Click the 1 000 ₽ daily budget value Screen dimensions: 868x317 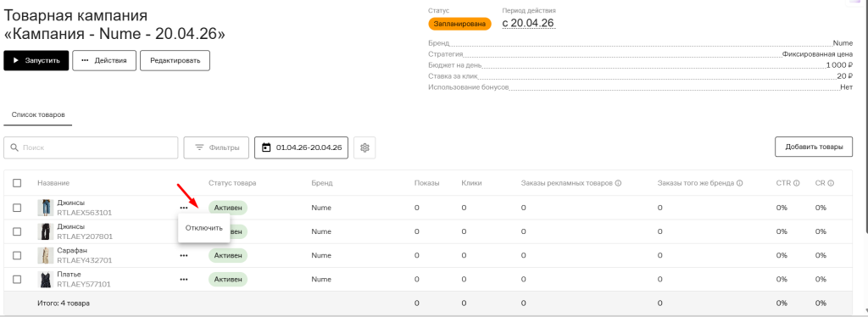tap(839, 65)
